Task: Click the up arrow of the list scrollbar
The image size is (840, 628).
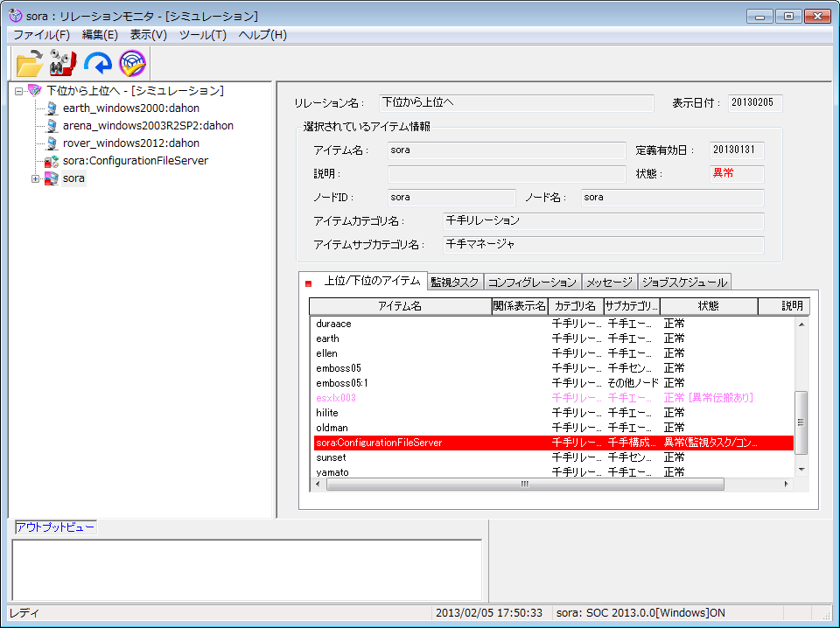Action: (x=801, y=324)
